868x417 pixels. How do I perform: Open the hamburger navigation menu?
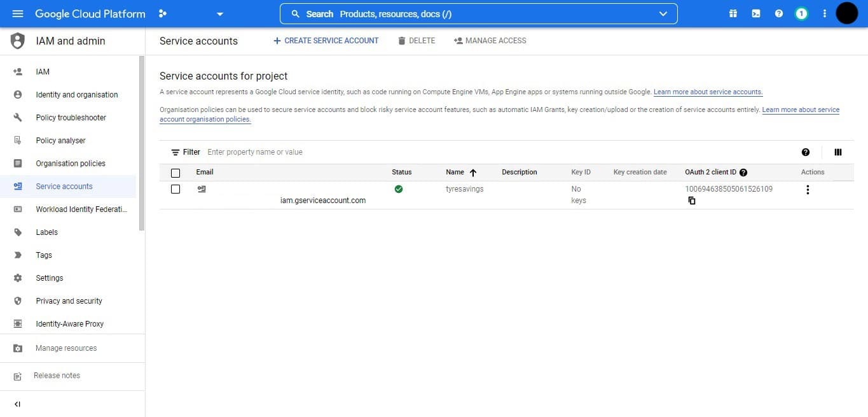click(x=18, y=13)
